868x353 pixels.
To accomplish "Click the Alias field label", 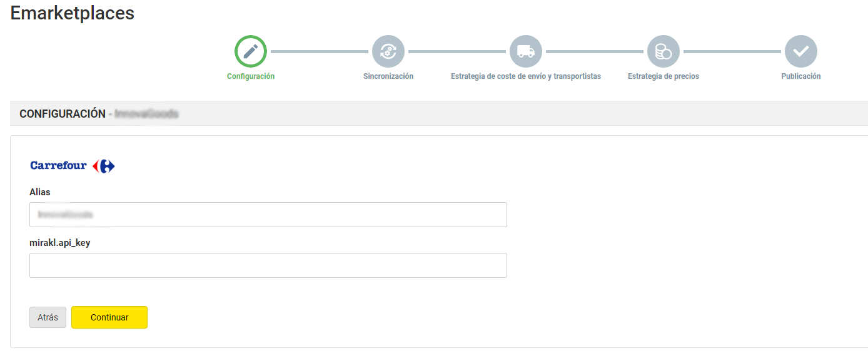I will tap(40, 192).
